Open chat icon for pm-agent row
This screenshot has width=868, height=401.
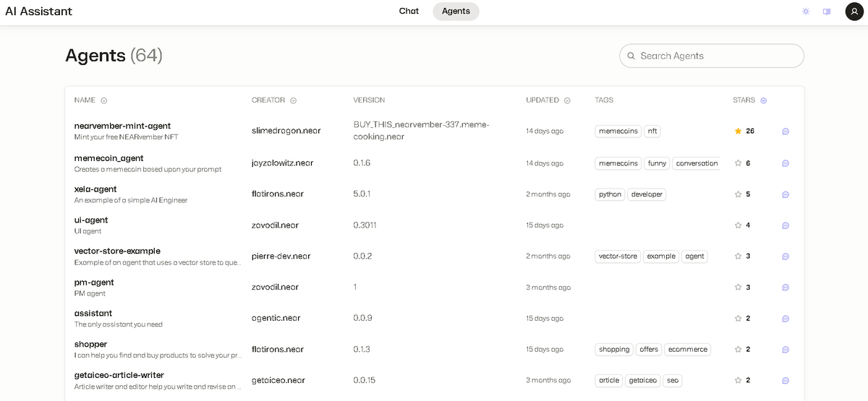(x=786, y=288)
